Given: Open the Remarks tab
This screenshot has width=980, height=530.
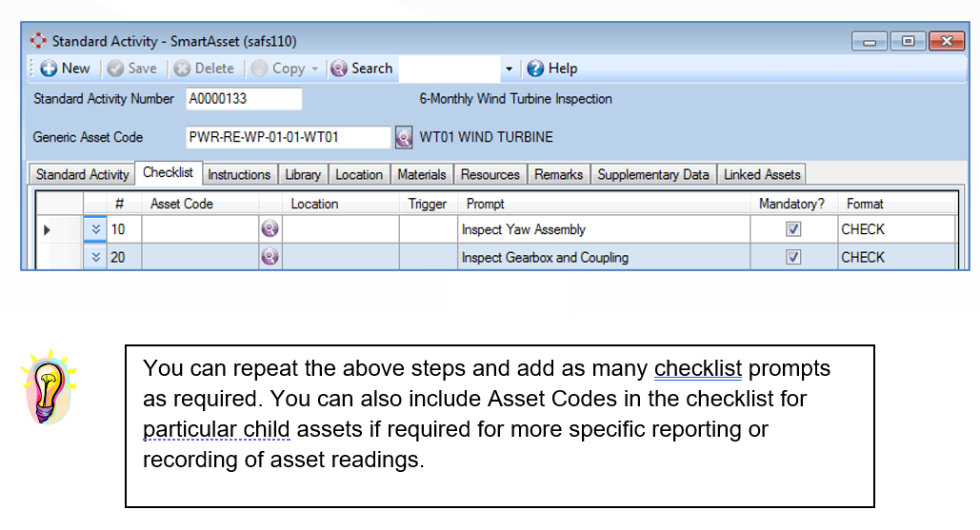Looking at the screenshot, I should (x=558, y=175).
